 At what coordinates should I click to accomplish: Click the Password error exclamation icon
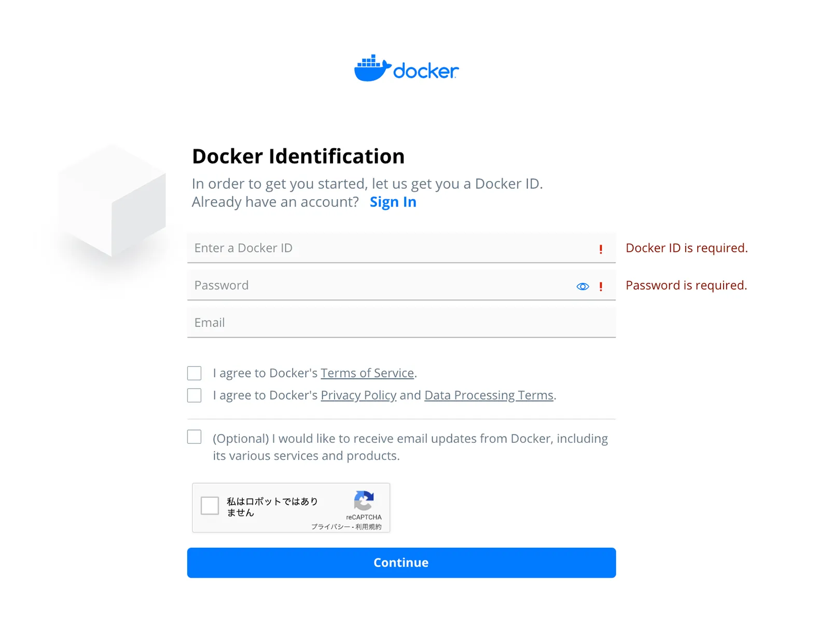pyautogui.click(x=601, y=287)
